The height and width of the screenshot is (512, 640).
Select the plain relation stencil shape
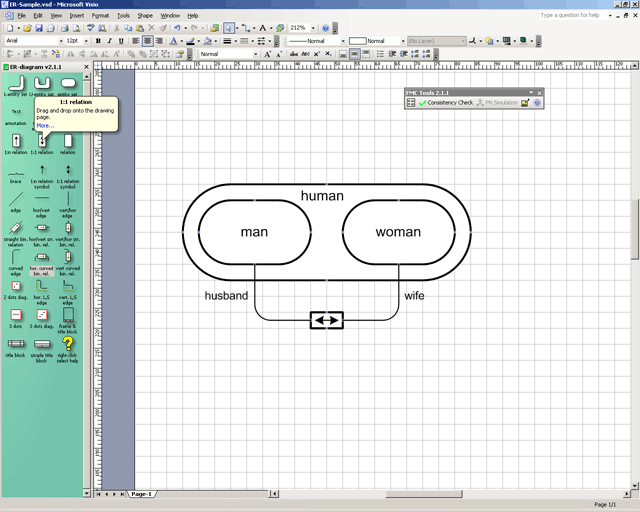point(68,141)
